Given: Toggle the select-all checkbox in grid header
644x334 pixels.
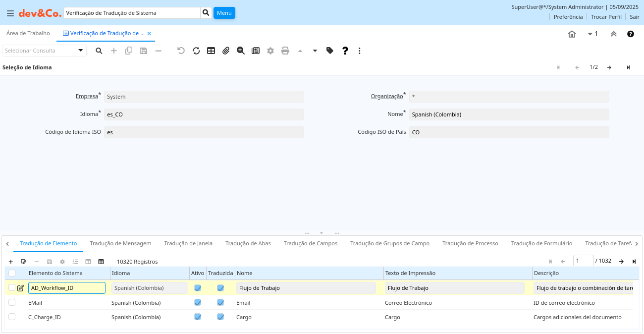Looking at the screenshot, I should click(12, 273).
